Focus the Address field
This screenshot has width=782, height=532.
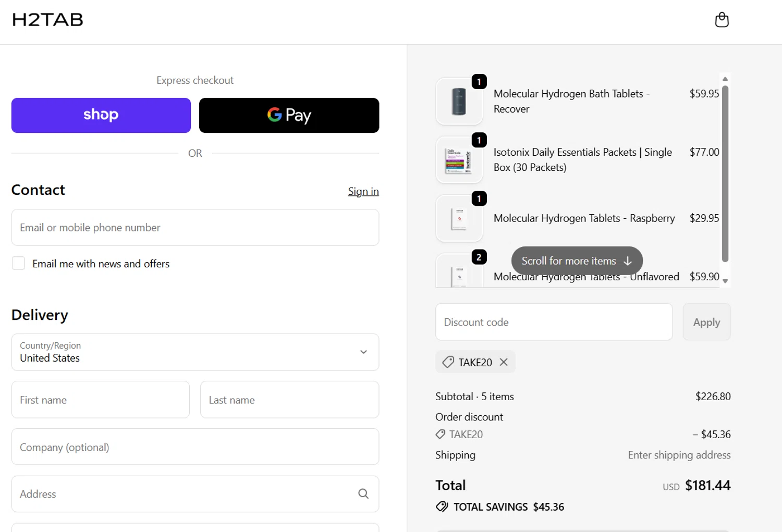(x=195, y=494)
